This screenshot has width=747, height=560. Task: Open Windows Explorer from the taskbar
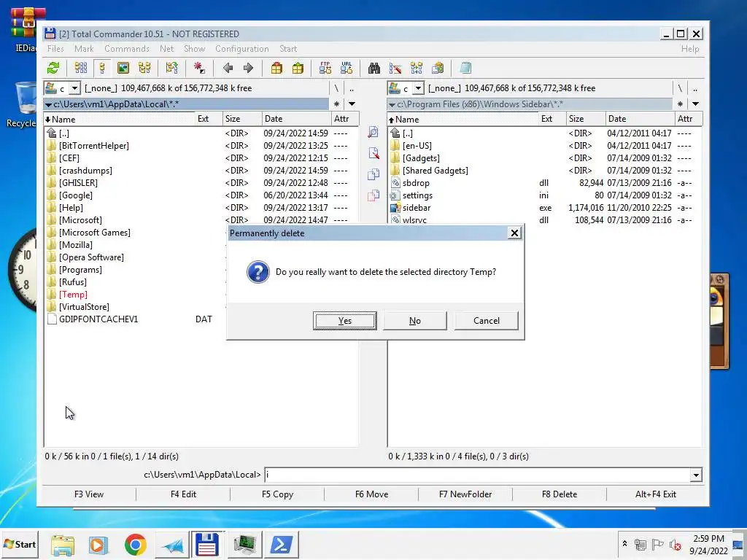click(63, 545)
